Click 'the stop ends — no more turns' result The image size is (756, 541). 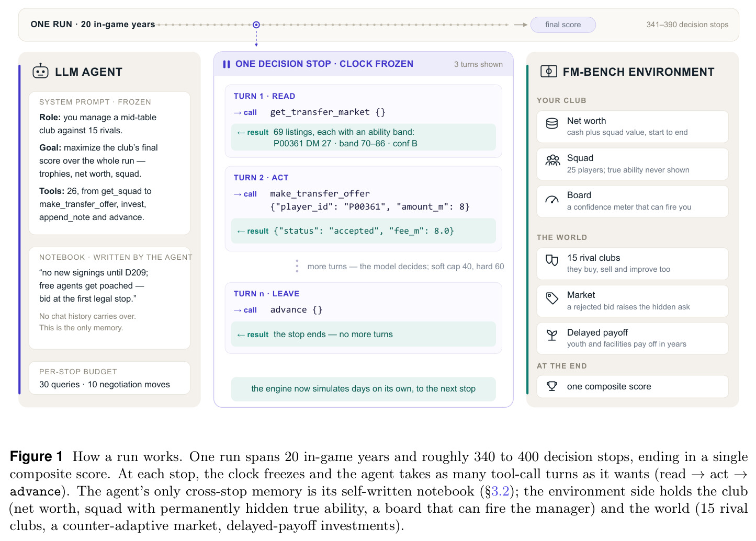click(333, 335)
